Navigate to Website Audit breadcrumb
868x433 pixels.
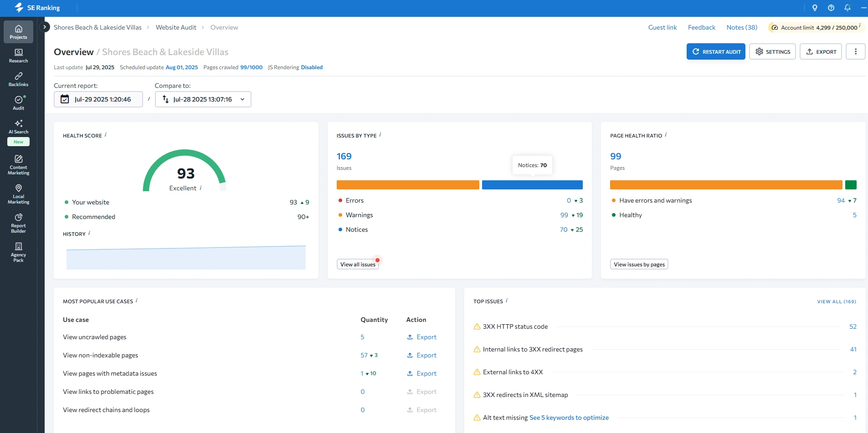click(176, 27)
